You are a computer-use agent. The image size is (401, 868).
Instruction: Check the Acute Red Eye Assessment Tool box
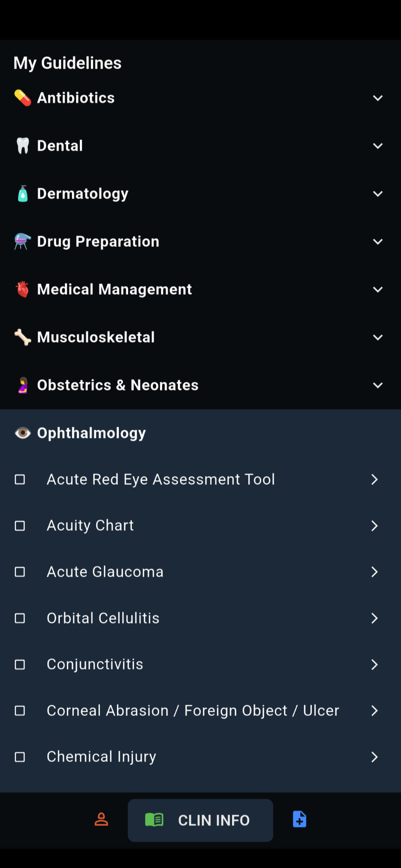coord(20,479)
